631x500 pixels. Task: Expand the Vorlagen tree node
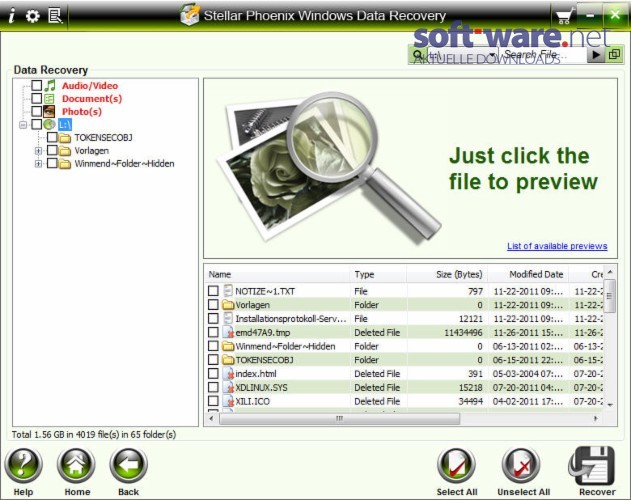[x=38, y=151]
